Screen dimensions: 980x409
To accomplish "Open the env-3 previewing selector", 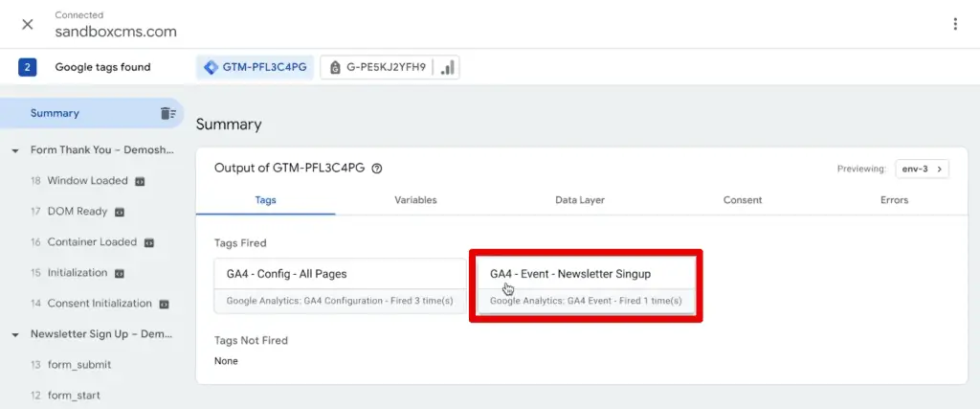I will pyautogui.click(x=922, y=169).
